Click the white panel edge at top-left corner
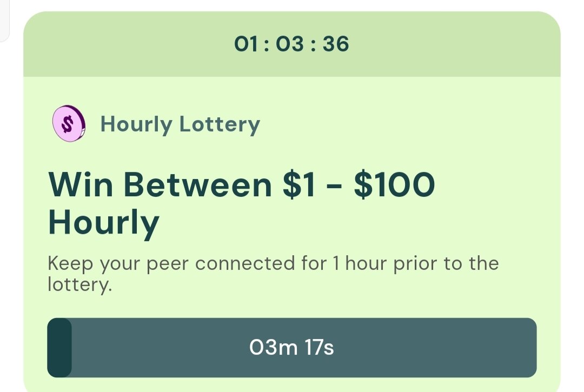The width and height of the screenshot is (584, 392). [x=4, y=22]
